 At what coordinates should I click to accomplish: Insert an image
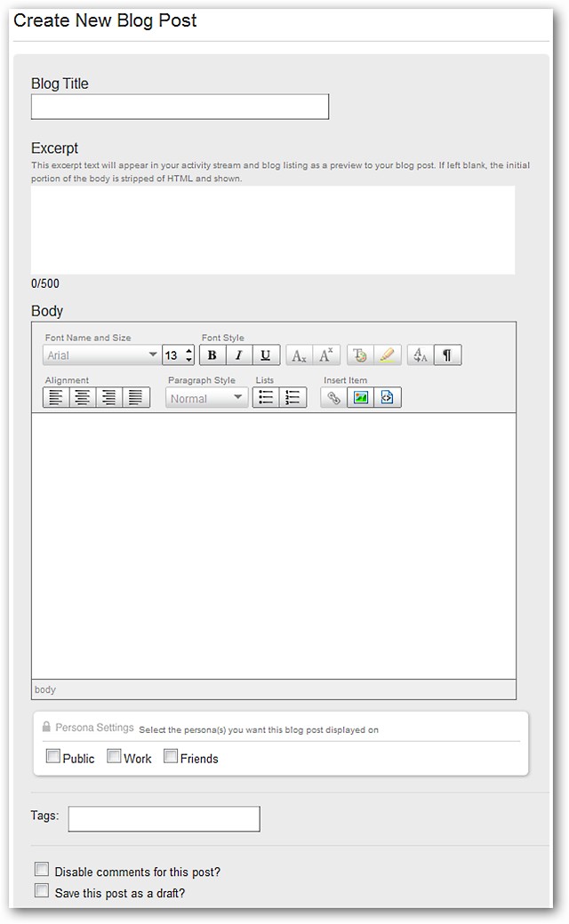click(360, 398)
